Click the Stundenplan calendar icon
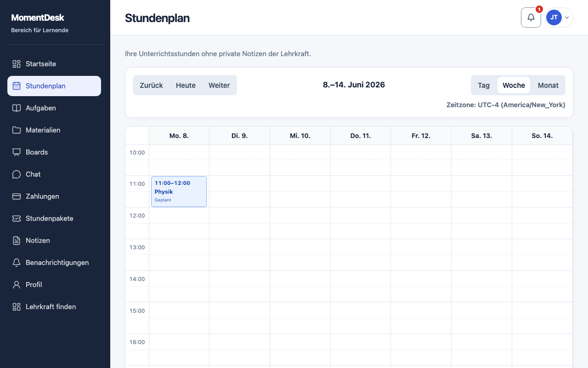588x368 pixels. pos(17,86)
